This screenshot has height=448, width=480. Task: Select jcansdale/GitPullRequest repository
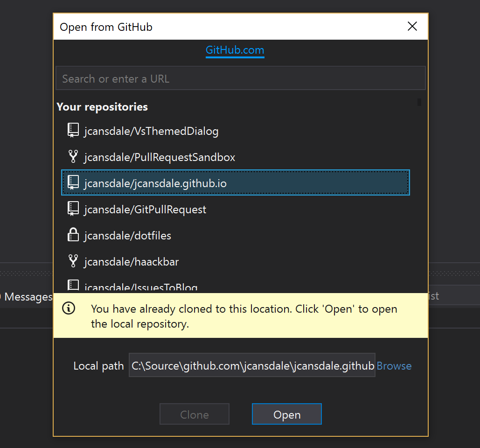tap(236, 209)
